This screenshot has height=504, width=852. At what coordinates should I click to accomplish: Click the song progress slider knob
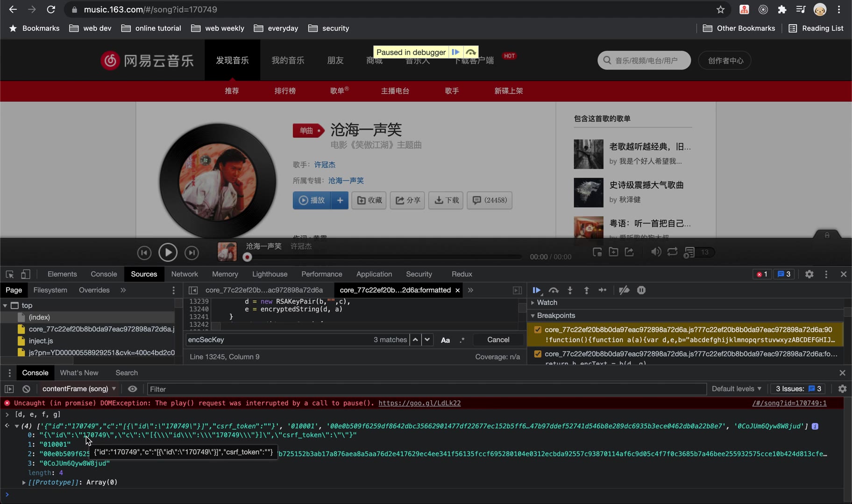(x=248, y=257)
